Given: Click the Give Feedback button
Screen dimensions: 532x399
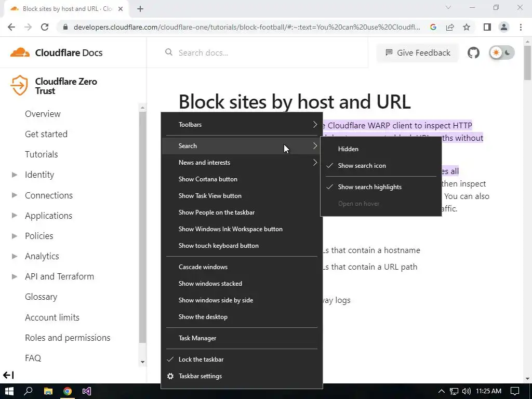Looking at the screenshot, I should pyautogui.click(x=418, y=52).
